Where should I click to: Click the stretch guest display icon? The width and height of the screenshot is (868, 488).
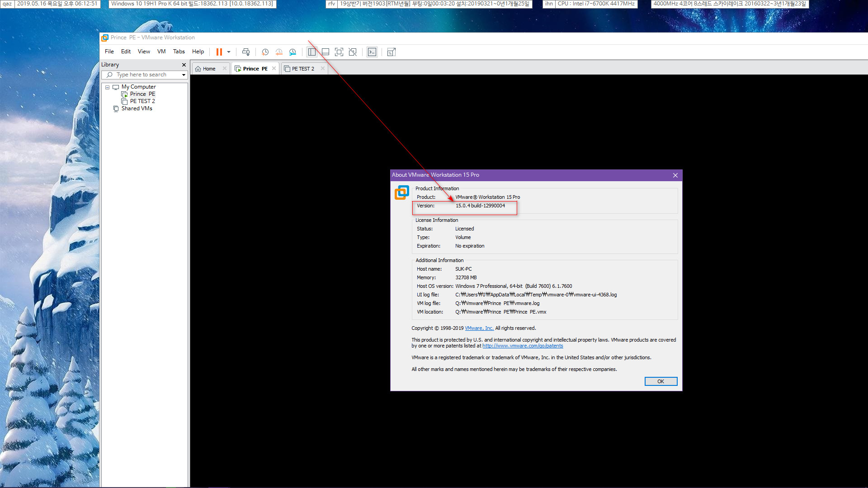tap(392, 52)
